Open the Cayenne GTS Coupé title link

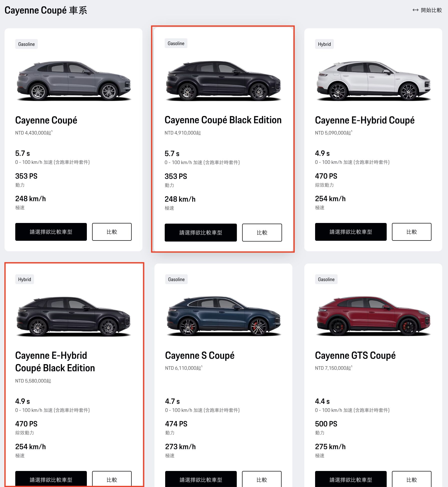[355, 355]
